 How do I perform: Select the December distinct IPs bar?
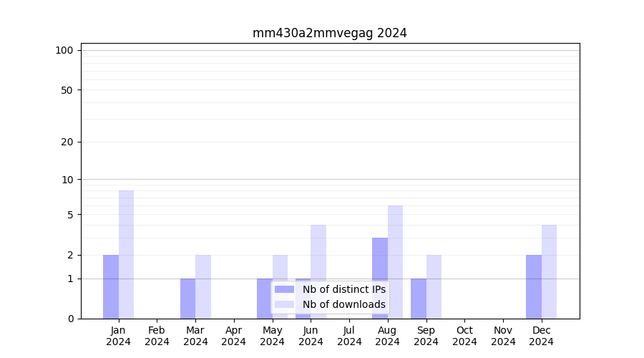click(x=534, y=286)
